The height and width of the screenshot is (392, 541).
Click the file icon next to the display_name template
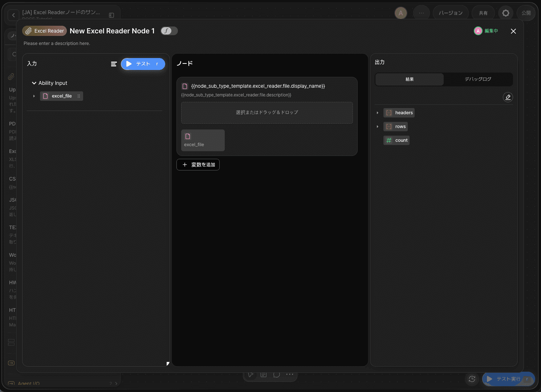(185, 86)
